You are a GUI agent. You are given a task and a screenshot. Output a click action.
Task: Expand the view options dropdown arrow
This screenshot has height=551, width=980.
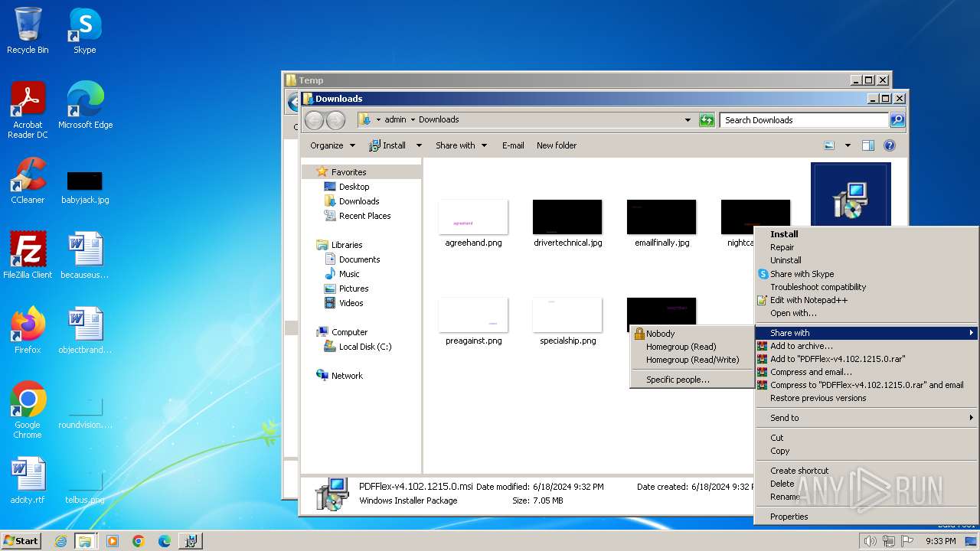(x=848, y=145)
